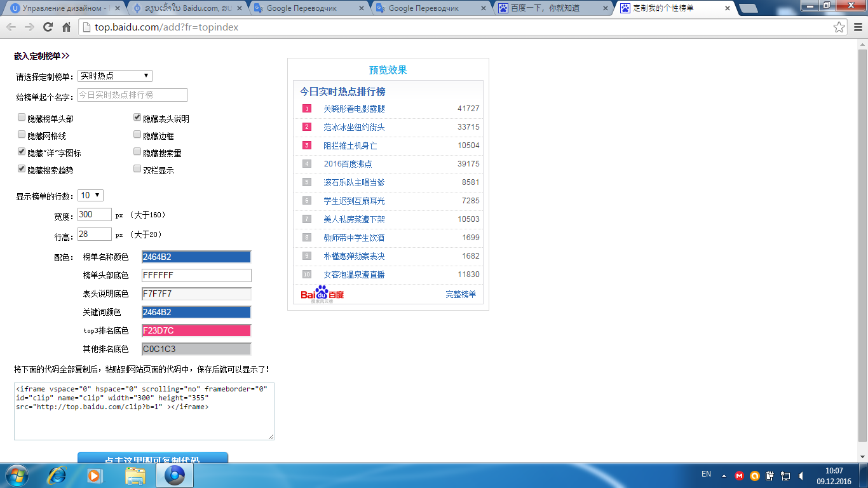
Task: Toggle the 隐藏边框 checkbox
Action: 137,135
